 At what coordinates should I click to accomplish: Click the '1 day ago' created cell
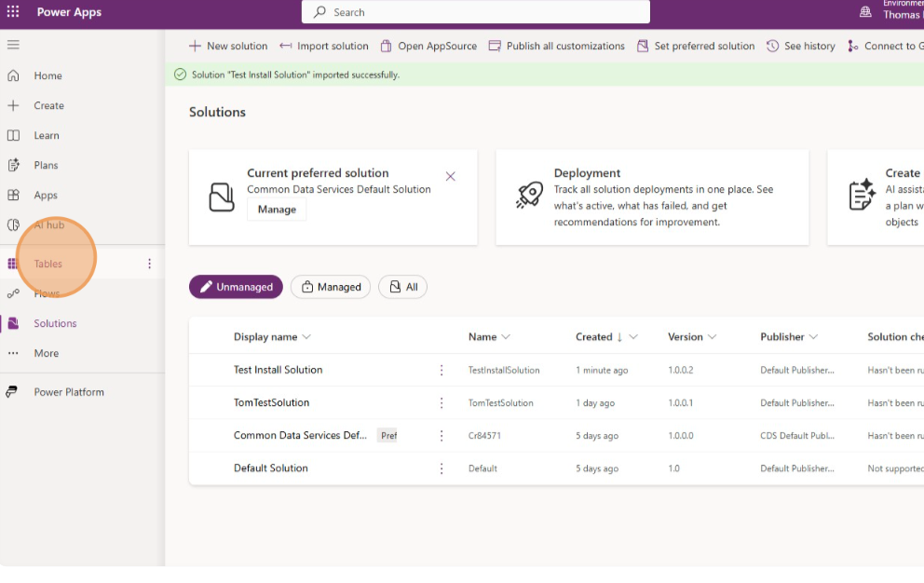tap(595, 403)
